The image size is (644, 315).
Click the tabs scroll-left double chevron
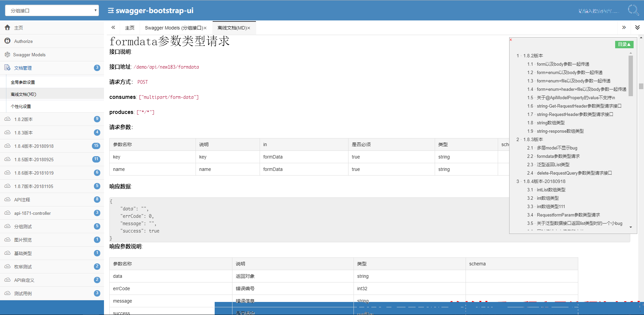click(113, 27)
